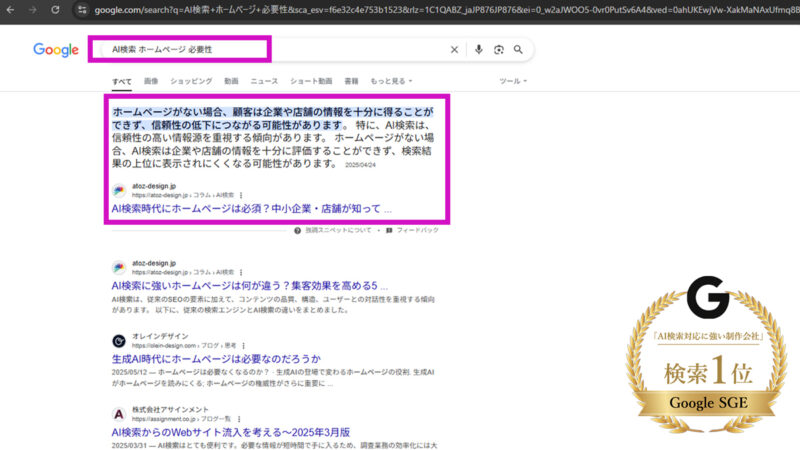Switch to the 動画 tab
This screenshot has height=450, width=800.
[231, 81]
